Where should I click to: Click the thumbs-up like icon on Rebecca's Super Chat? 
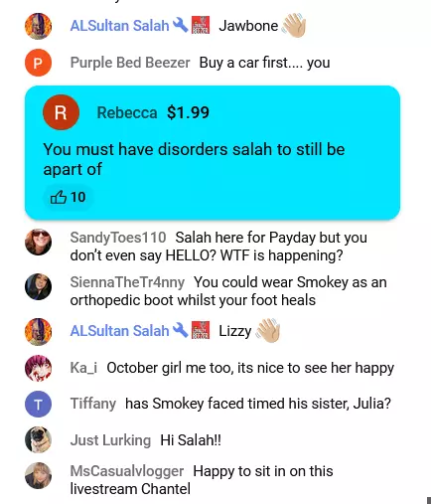(59, 197)
